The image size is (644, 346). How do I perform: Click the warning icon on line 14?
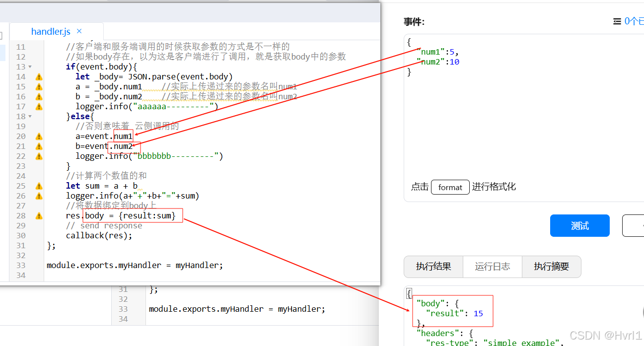pyautogui.click(x=39, y=77)
